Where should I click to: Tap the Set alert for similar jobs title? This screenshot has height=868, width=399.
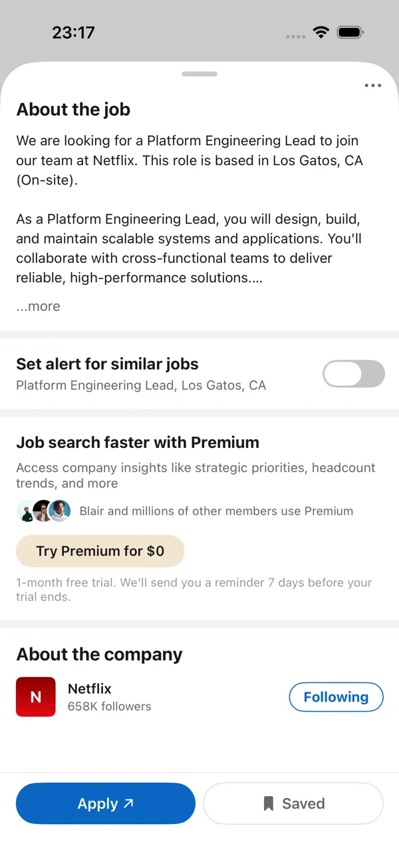coord(107,364)
